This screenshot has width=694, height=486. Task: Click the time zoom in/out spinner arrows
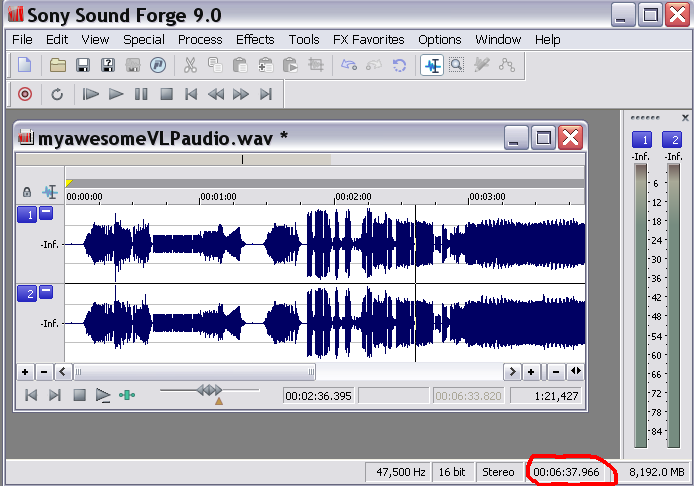pos(575,371)
